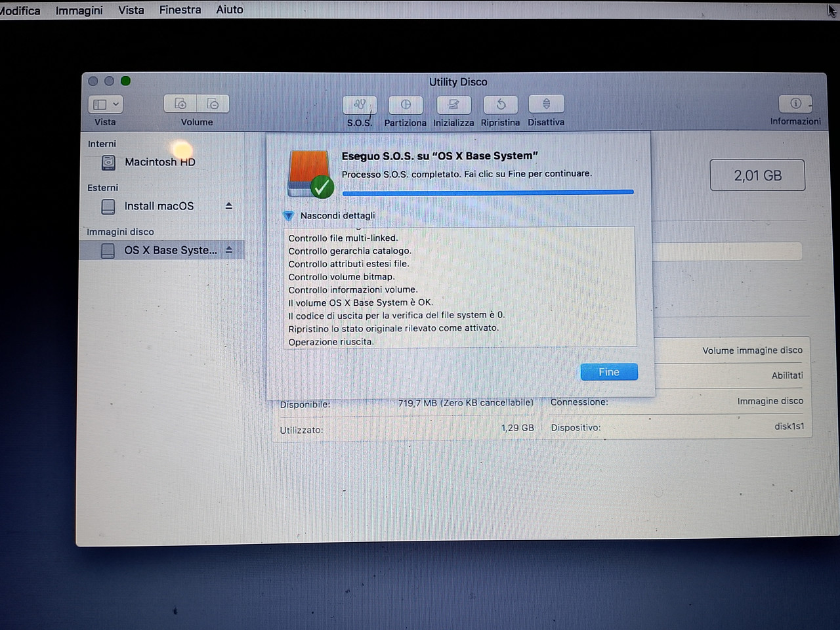
Task: Click "Il volume OS X Base System è OK." line
Action: (x=361, y=303)
